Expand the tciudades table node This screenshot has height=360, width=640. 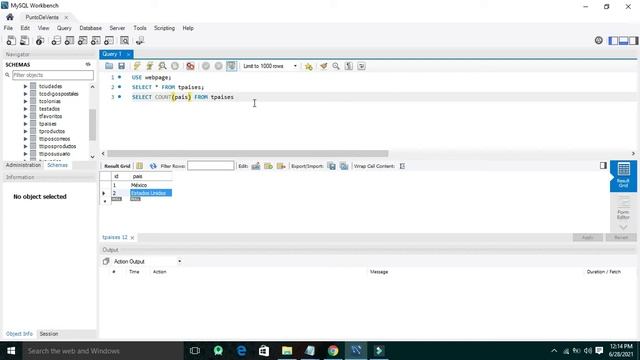coord(25,87)
